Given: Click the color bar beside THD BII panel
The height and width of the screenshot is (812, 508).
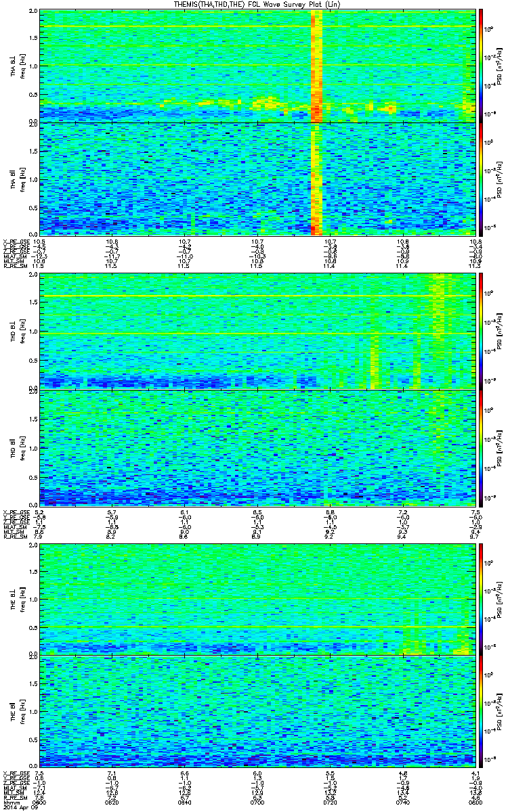Looking at the screenshot, I should 481,447.
